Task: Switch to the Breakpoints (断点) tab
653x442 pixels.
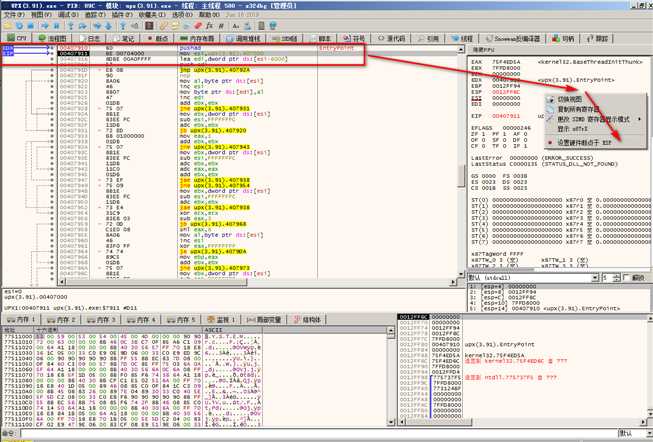Action: [157, 38]
